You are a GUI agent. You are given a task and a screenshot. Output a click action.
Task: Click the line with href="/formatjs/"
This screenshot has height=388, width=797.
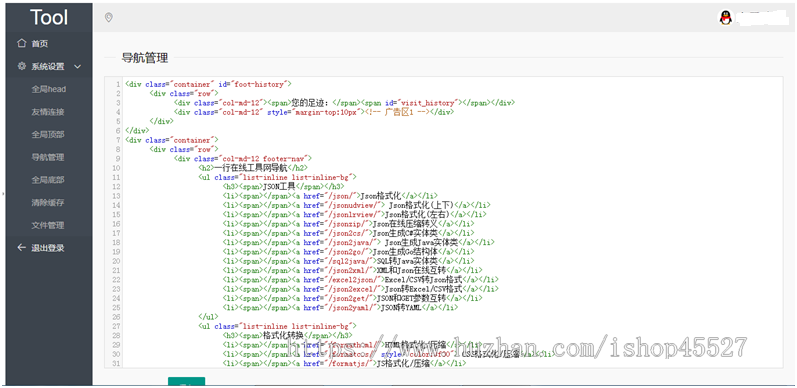344,364
